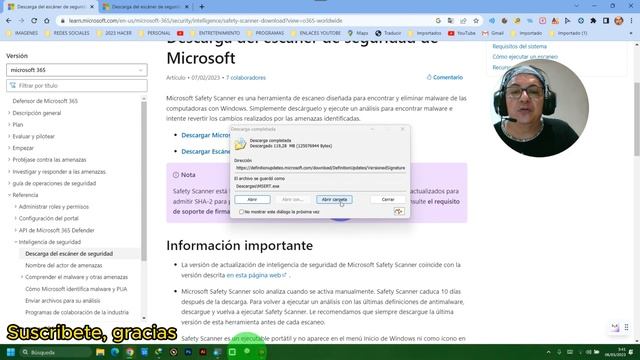The height and width of the screenshot is (360, 640).
Task: Open Maps bookmark
Action: click(358, 33)
